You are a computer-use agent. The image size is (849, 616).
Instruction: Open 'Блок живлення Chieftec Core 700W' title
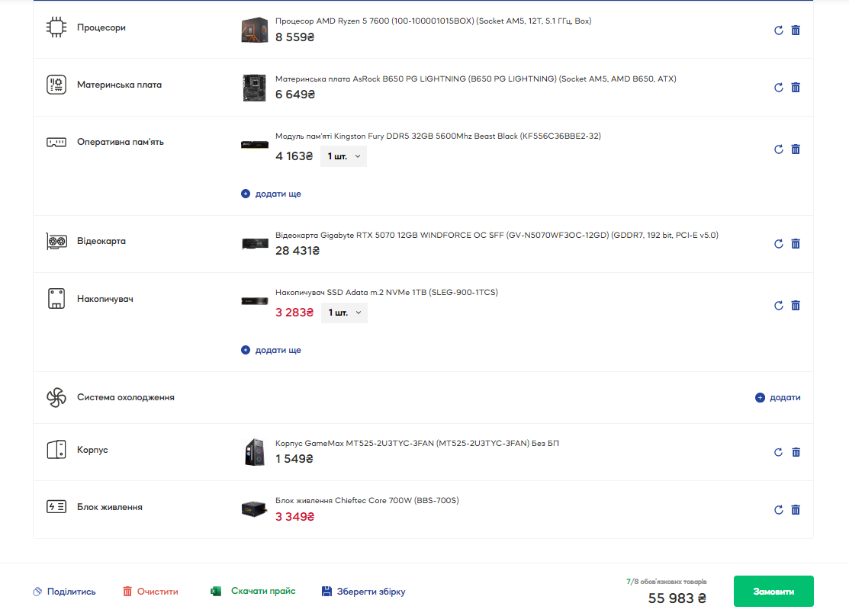point(367,501)
